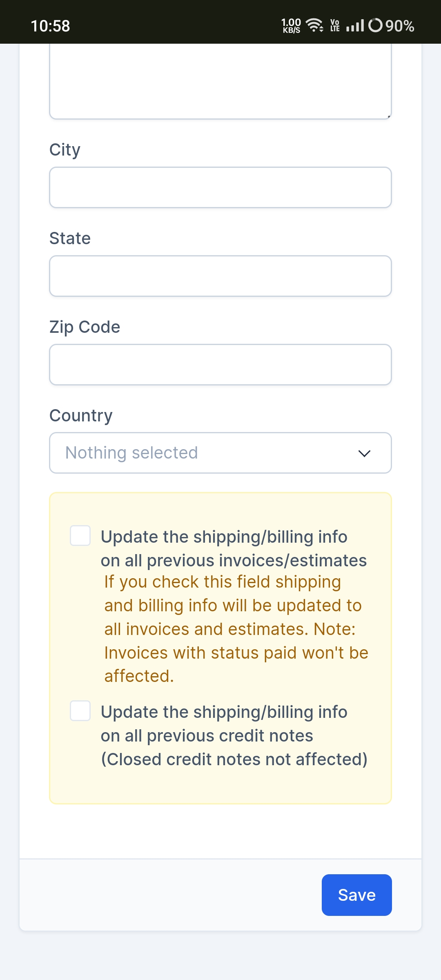Focus the State input field
441x980 pixels.
[220, 276]
